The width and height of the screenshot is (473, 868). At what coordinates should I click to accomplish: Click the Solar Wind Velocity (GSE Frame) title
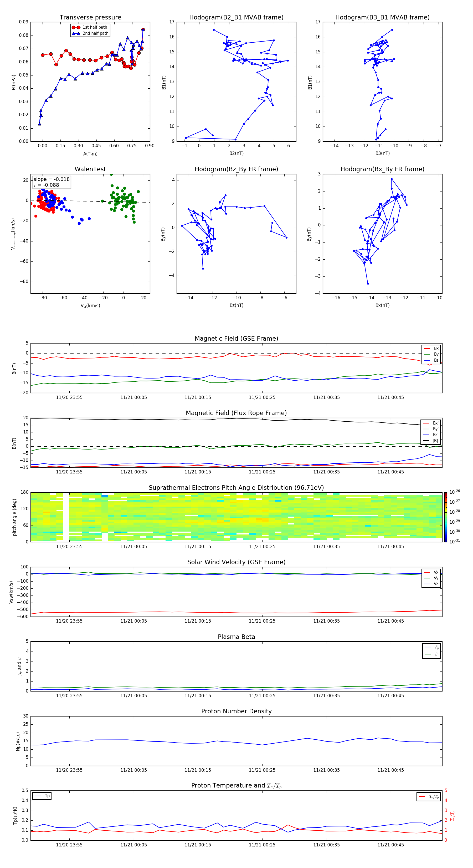(x=236, y=562)
